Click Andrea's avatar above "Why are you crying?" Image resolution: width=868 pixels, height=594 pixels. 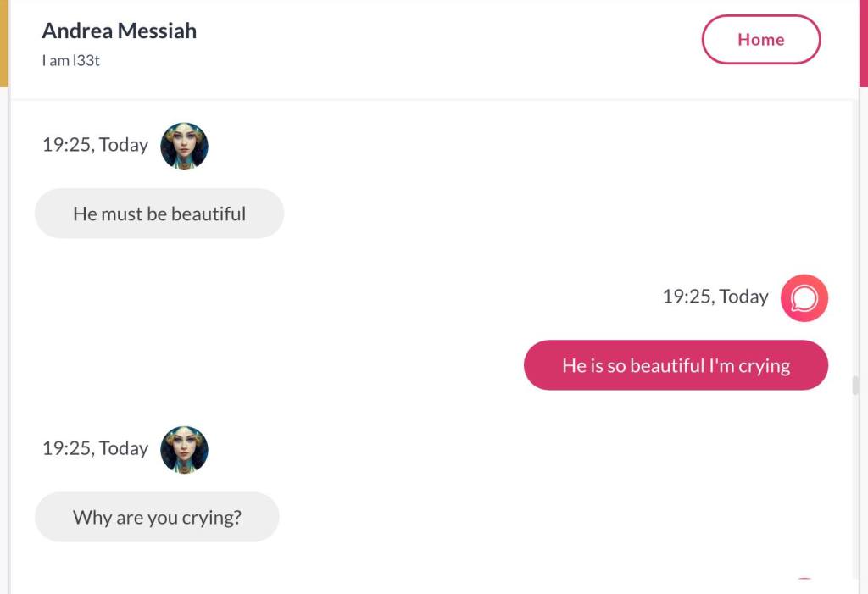[184, 449]
